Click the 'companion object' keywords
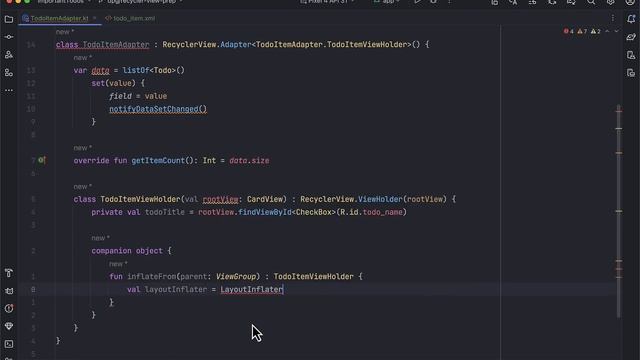The height and width of the screenshot is (360, 640). pos(127,251)
